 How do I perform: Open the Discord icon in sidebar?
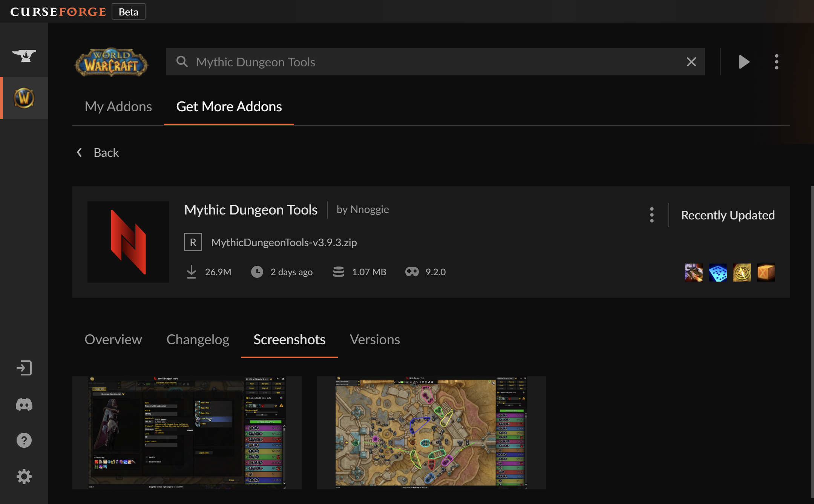tap(24, 404)
